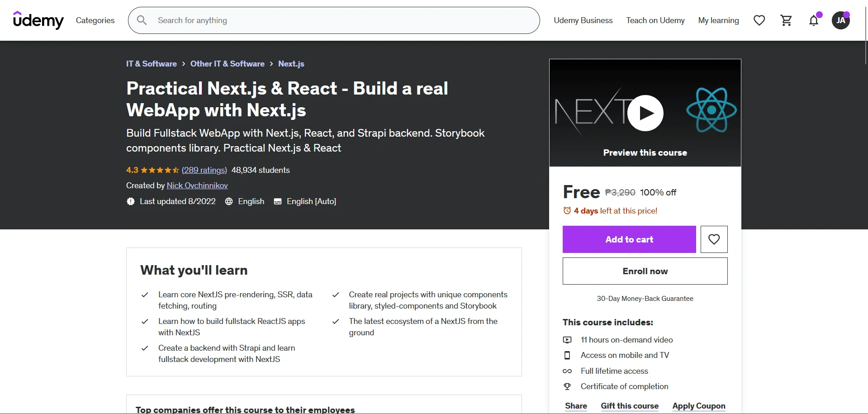Open the Categories menu
The width and height of the screenshot is (868, 414).
tap(95, 20)
